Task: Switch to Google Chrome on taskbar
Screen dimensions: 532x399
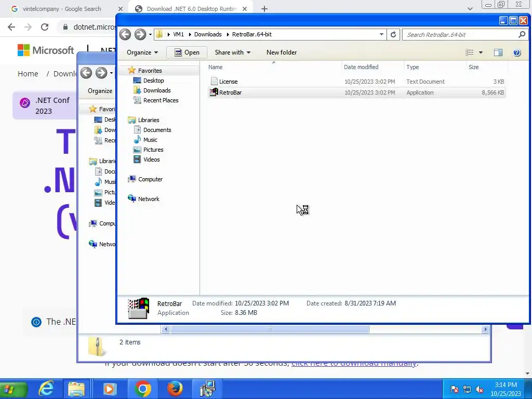Action: coord(142,389)
